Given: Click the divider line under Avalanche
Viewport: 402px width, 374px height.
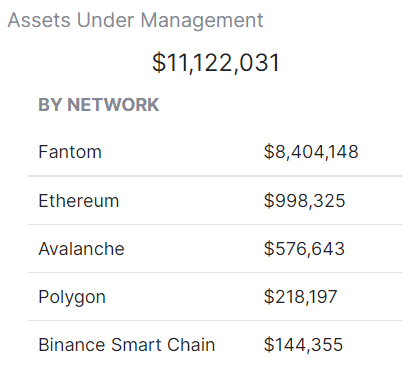Looking at the screenshot, I should coord(215,272).
